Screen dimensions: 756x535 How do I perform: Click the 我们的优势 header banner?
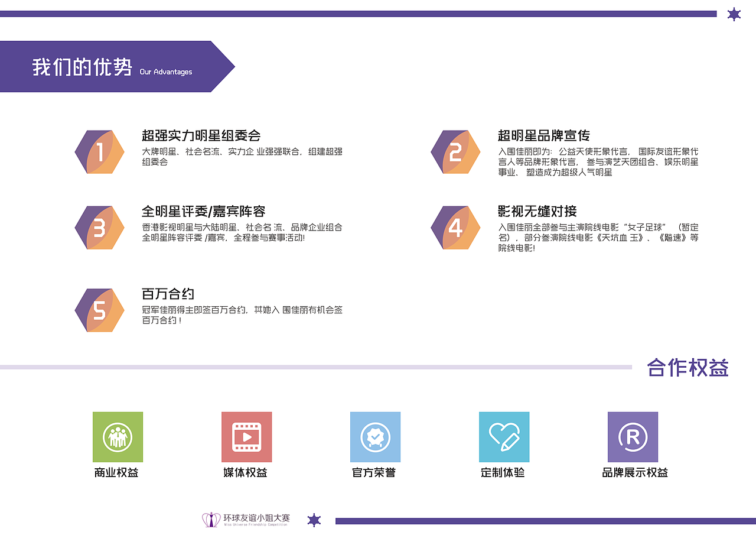tap(117, 66)
